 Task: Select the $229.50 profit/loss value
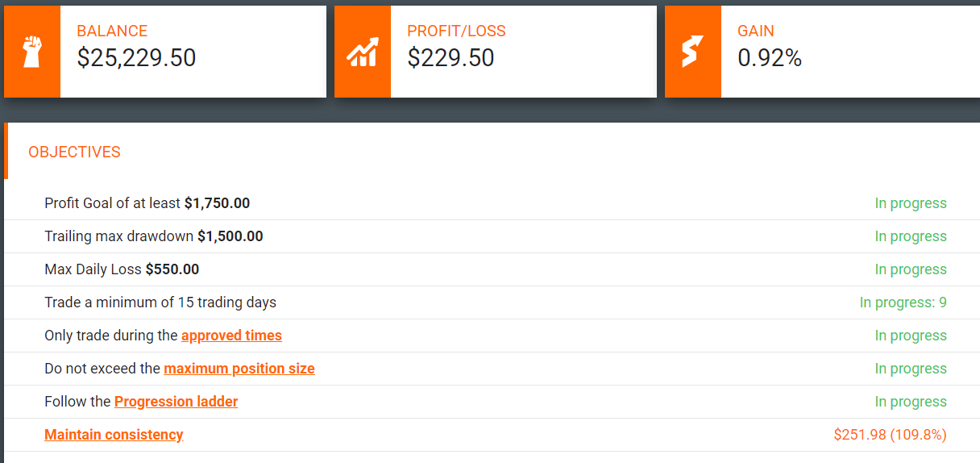(451, 58)
